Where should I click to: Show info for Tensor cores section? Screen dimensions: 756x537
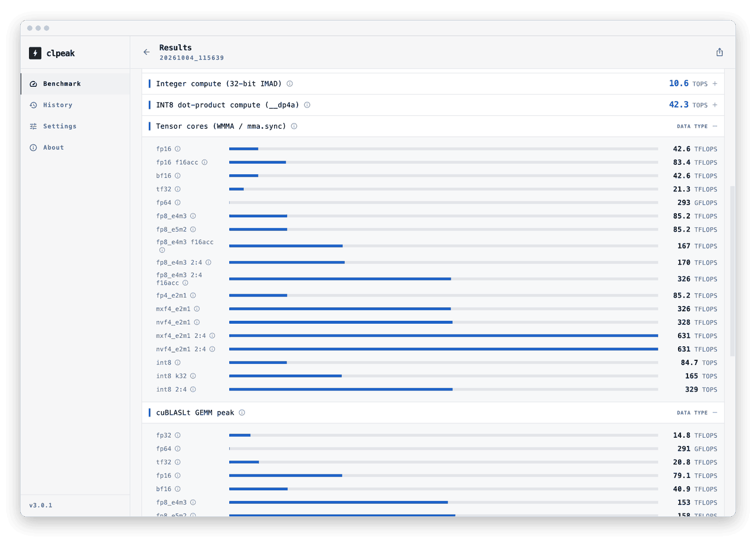pyautogui.click(x=294, y=126)
